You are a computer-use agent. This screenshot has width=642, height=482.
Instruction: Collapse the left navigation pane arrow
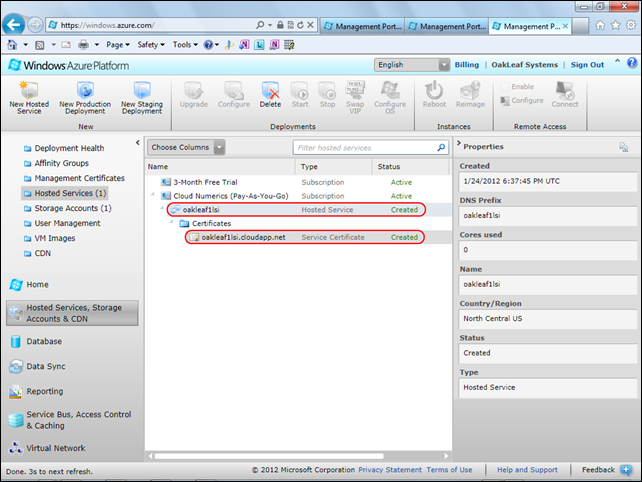click(x=138, y=143)
